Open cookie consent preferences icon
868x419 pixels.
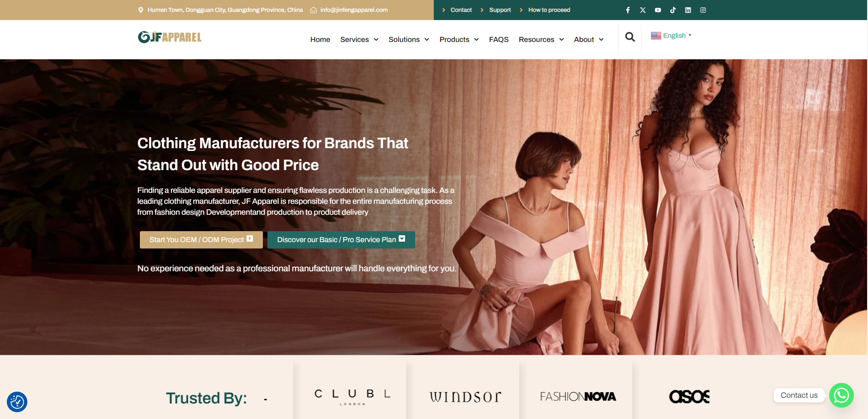(17, 402)
